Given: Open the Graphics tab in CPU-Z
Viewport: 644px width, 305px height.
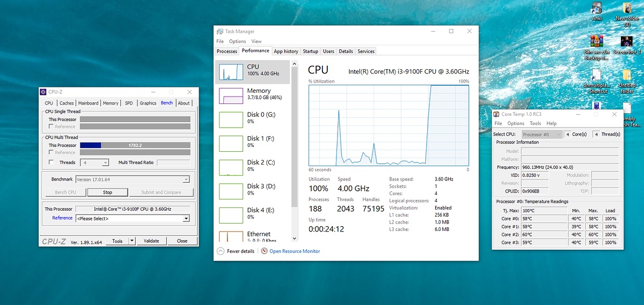Looking at the screenshot, I should click(x=148, y=103).
